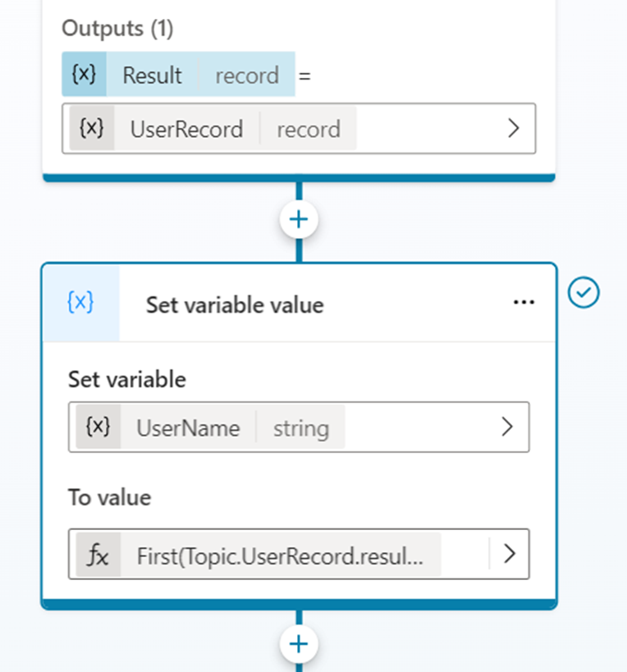Click the Outputs (1) section heading
The height and width of the screenshot is (672, 627).
[x=117, y=29]
